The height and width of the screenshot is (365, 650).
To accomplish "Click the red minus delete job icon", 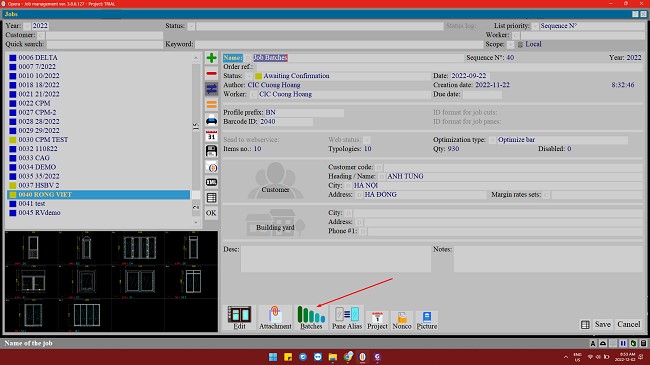I will click(x=211, y=73).
